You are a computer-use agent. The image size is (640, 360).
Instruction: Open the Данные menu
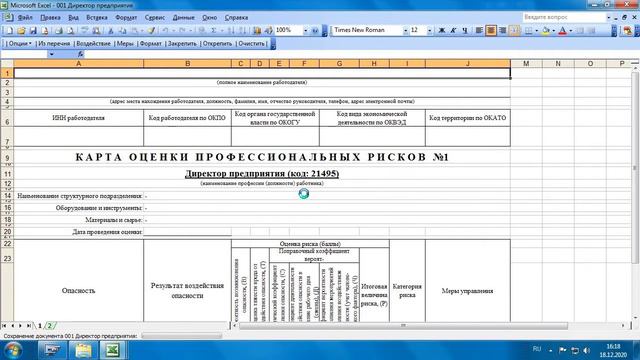[183, 18]
